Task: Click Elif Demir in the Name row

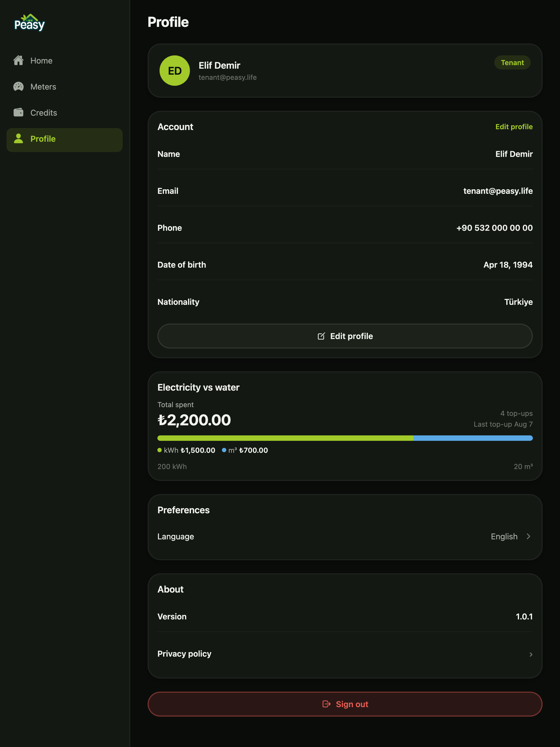Action: point(514,154)
